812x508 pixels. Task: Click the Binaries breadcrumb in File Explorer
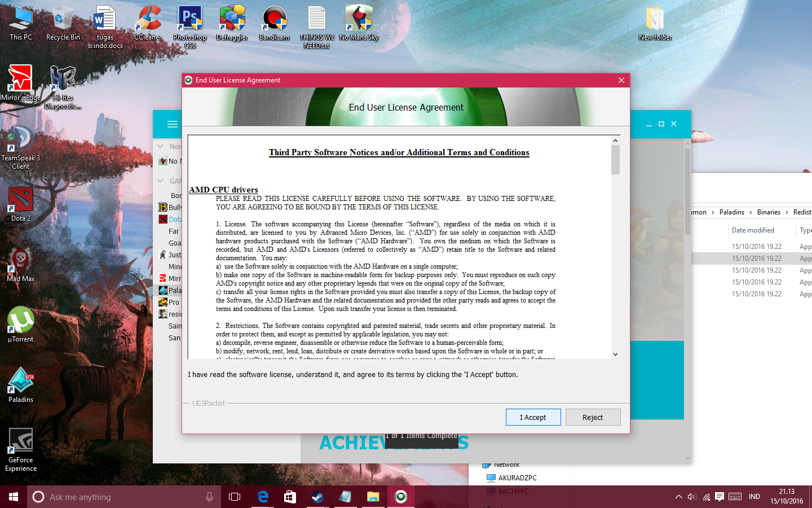(x=769, y=212)
